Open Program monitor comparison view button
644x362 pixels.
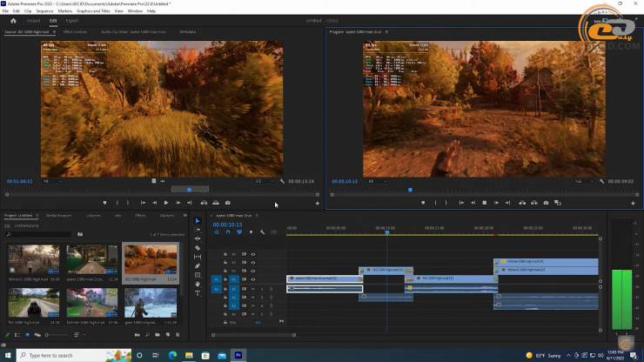pos(557,203)
